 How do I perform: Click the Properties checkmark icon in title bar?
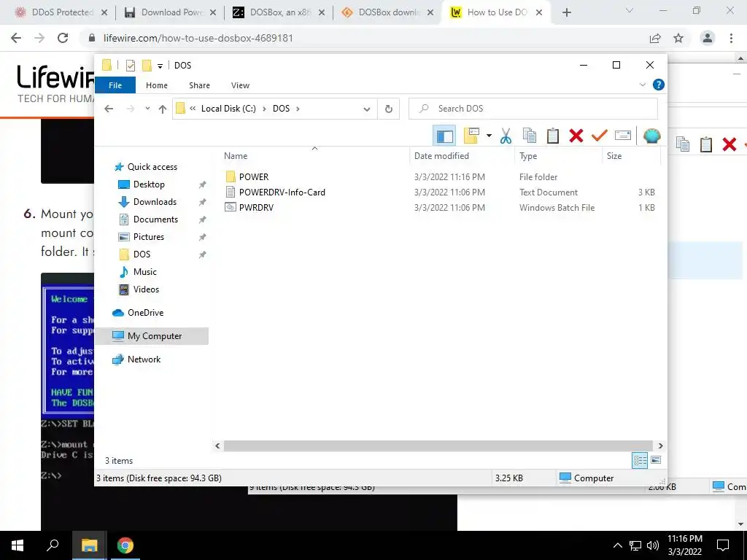tap(130, 65)
